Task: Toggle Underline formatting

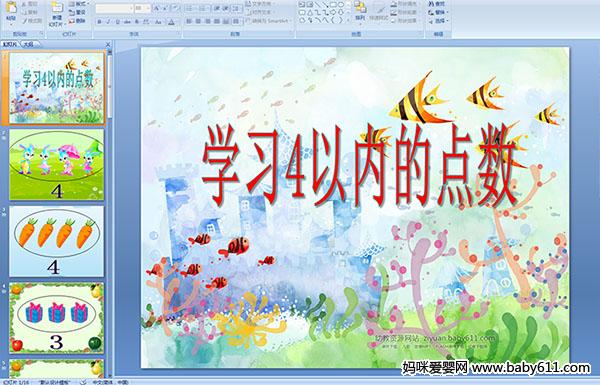Action: pos(117,22)
